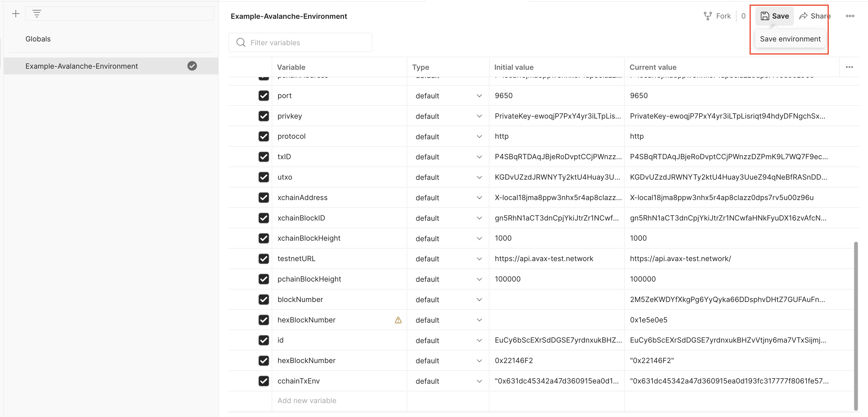Expand the type dropdown for protocol
This screenshot has height=417, width=868.
(479, 137)
